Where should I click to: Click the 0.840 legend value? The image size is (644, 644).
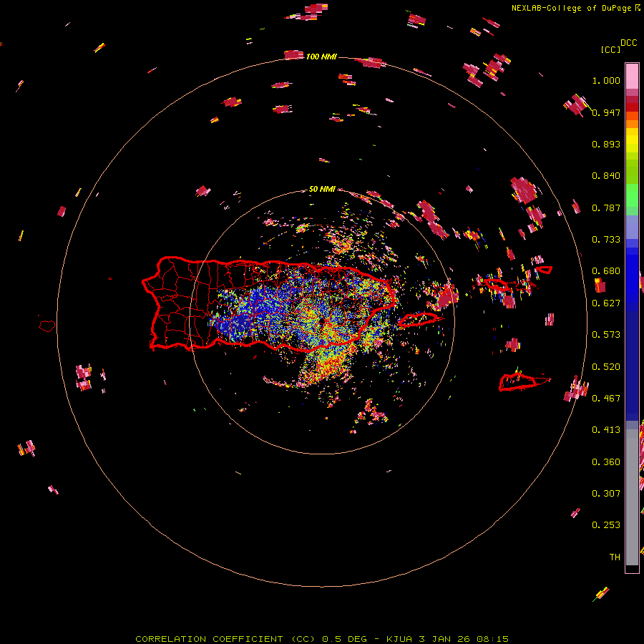click(606, 176)
